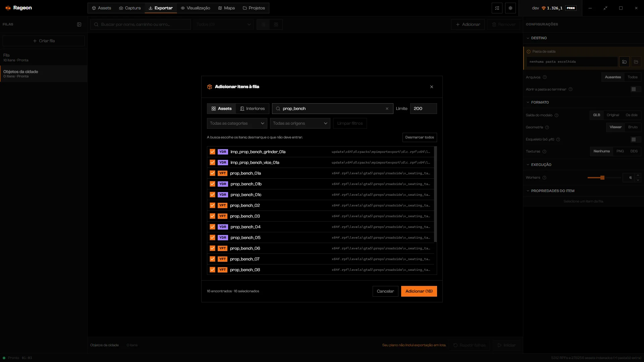Uncheck prop_bench_06 checkbox
The height and width of the screenshot is (362, 644).
coord(212,248)
